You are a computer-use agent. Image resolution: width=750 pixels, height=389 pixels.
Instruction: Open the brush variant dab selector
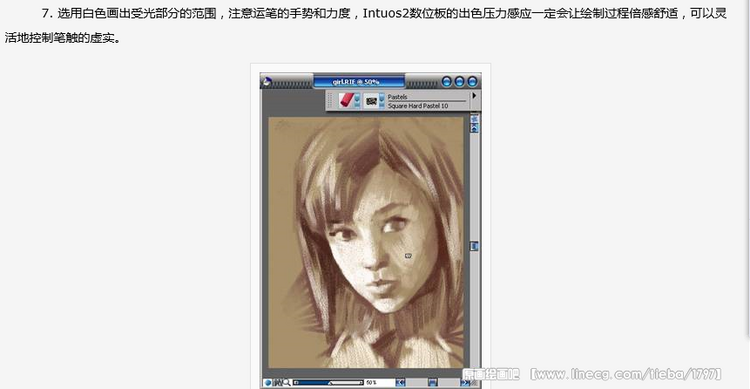tap(374, 101)
